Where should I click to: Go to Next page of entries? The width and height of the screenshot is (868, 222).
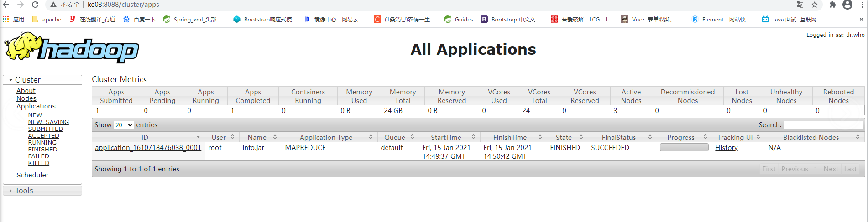[x=831, y=169]
